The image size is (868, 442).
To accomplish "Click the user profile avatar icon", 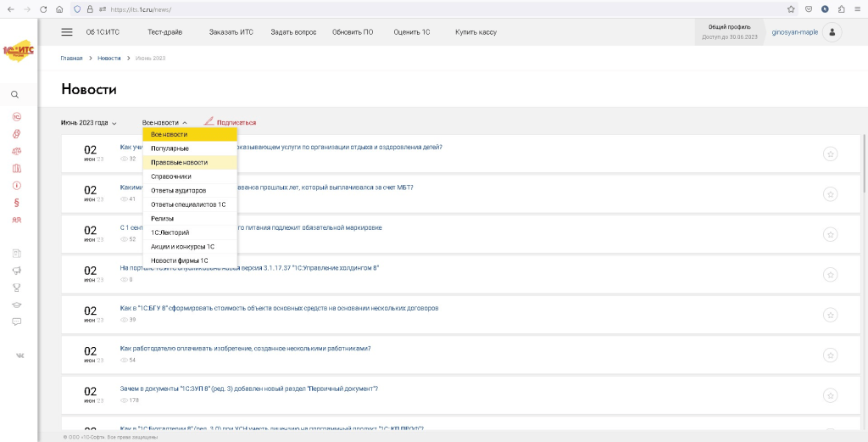I will [x=832, y=32].
